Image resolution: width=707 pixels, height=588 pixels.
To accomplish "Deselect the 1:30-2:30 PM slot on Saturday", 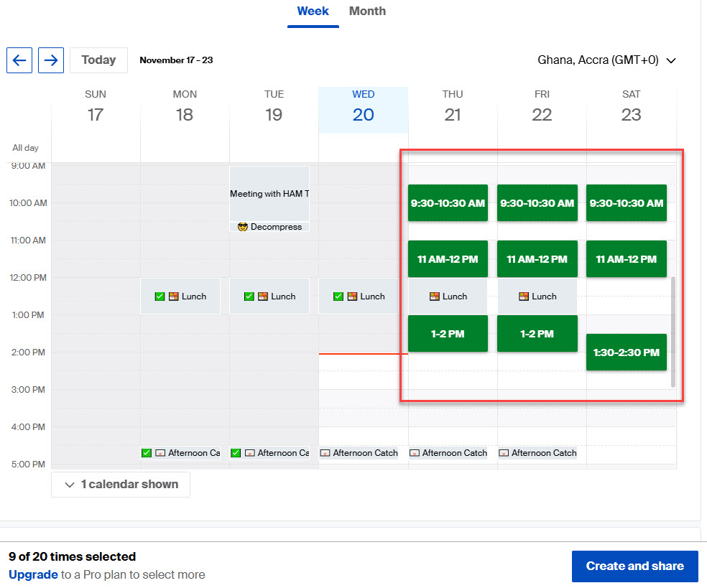I will 626,353.
